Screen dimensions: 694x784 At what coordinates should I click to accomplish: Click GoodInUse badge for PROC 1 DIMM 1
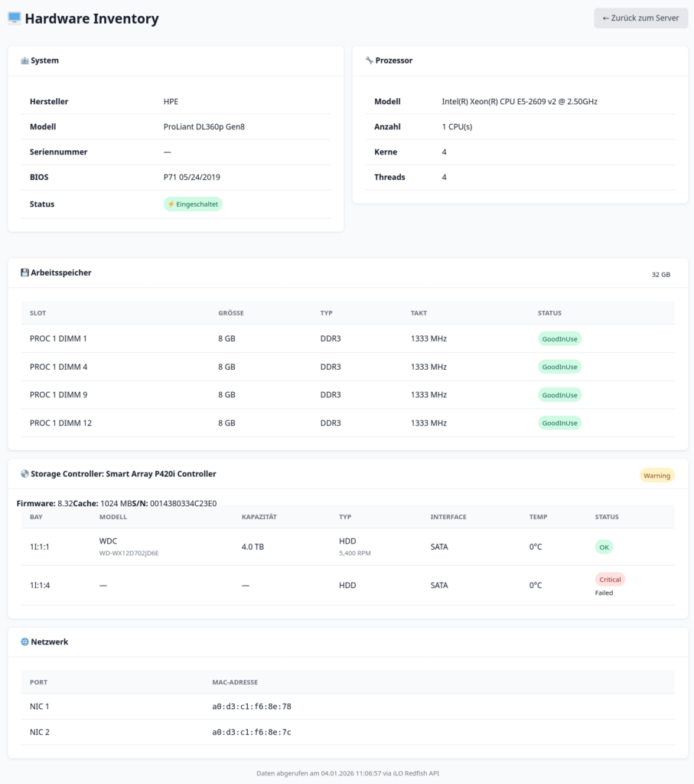(x=559, y=338)
